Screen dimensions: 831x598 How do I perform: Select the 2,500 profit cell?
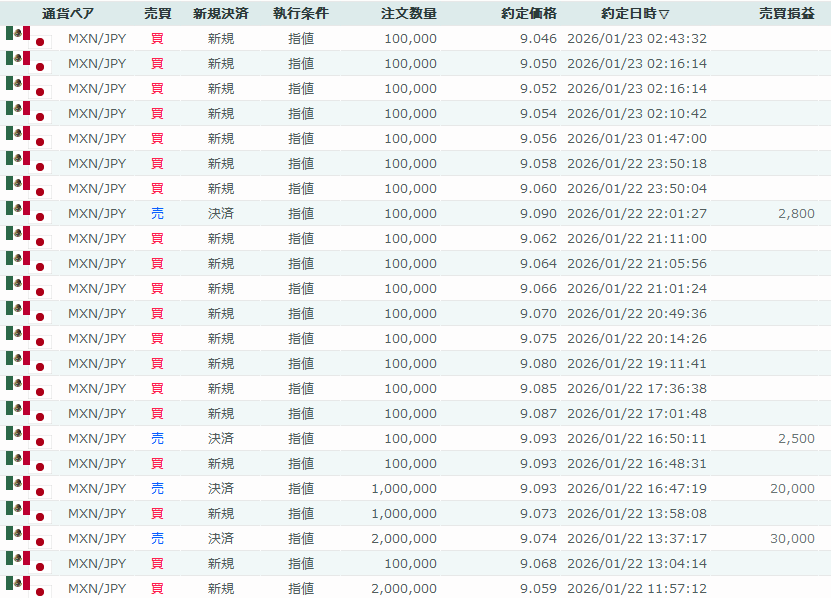(796, 439)
